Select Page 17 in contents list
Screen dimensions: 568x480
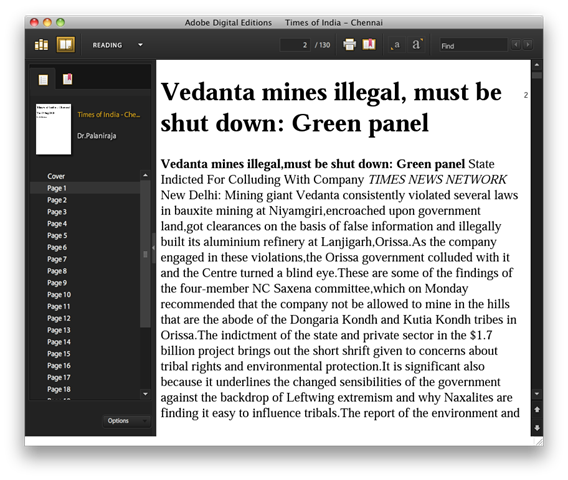pyautogui.click(x=85, y=377)
